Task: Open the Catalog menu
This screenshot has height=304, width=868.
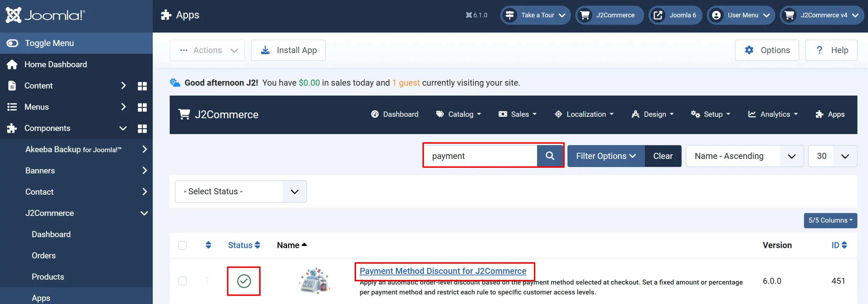Action: pos(459,114)
